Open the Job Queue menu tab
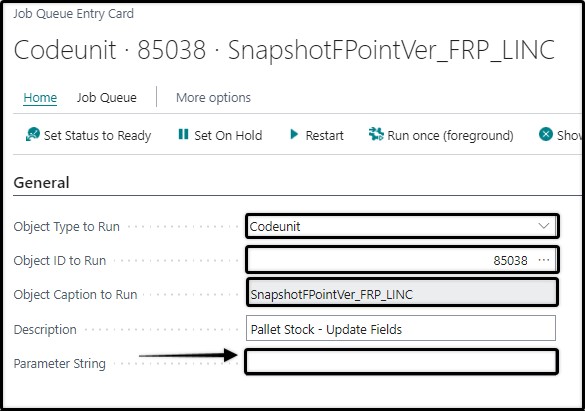585x411 pixels. [x=107, y=97]
